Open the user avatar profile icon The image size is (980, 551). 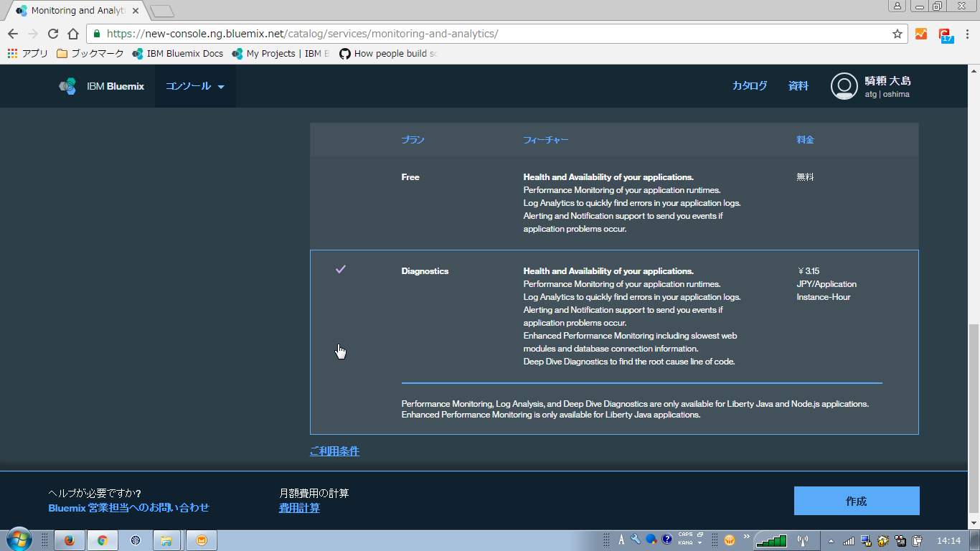(x=844, y=86)
